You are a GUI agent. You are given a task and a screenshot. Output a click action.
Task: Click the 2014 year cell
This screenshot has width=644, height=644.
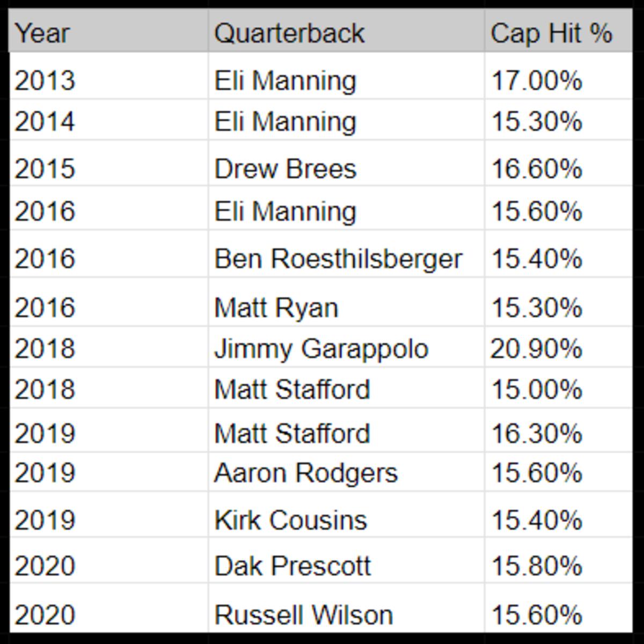pyautogui.click(x=107, y=121)
